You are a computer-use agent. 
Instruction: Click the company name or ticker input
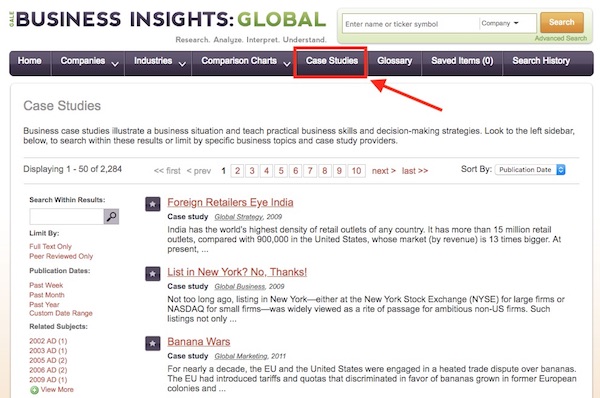click(411, 24)
